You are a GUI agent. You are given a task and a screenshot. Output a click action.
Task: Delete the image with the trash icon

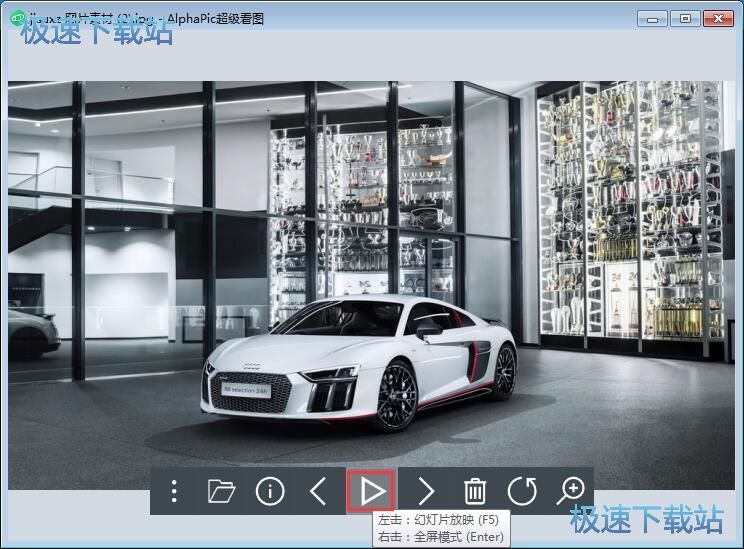(x=474, y=491)
